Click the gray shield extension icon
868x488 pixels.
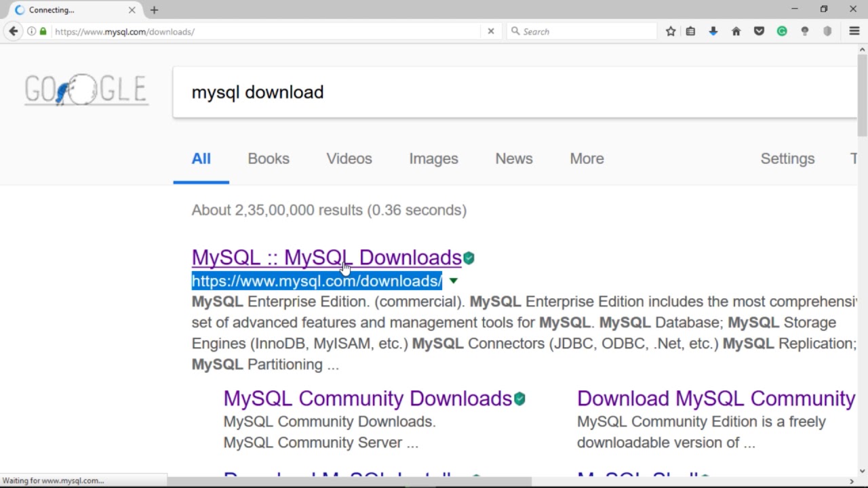[x=827, y=31]
